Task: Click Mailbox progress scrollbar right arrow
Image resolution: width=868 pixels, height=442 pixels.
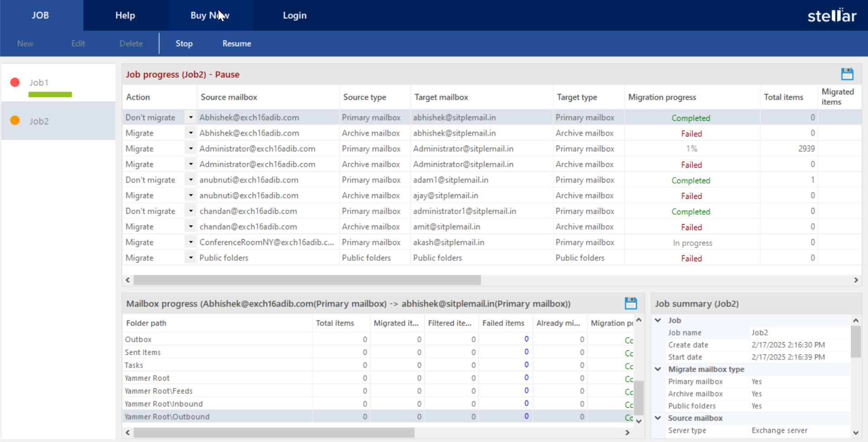Action: (627, 433)
